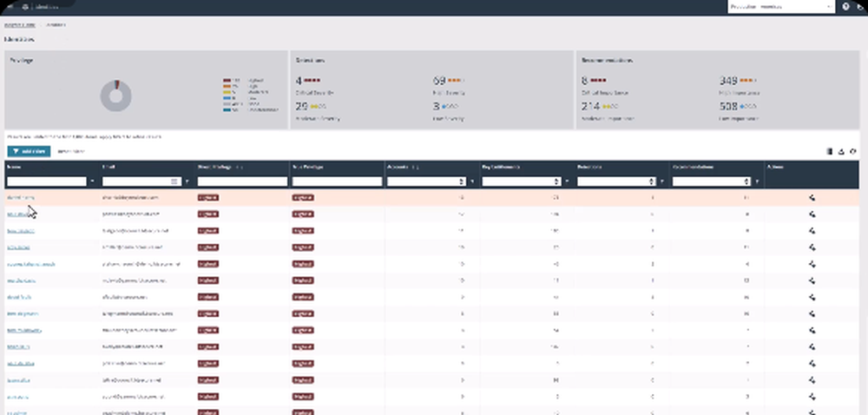Click the Detections column header

[589, 167]
